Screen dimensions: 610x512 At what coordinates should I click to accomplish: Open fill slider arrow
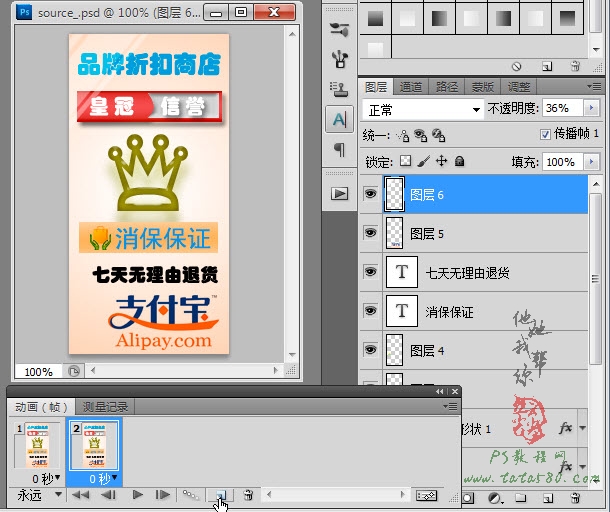tap(591, 161)
